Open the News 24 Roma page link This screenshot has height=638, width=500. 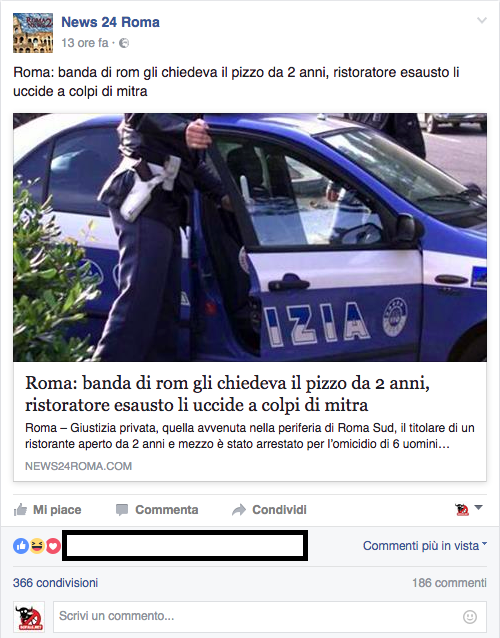click(110, 22)
